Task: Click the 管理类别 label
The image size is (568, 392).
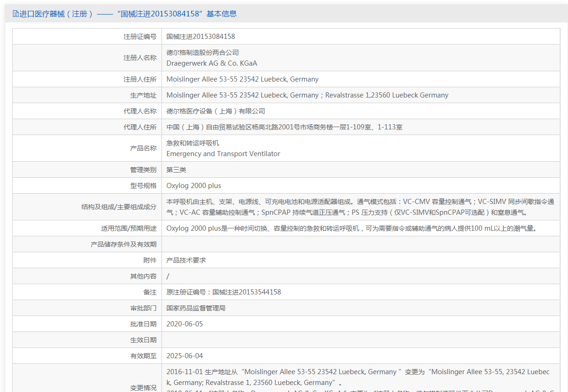Action: (x=144, y=170)
